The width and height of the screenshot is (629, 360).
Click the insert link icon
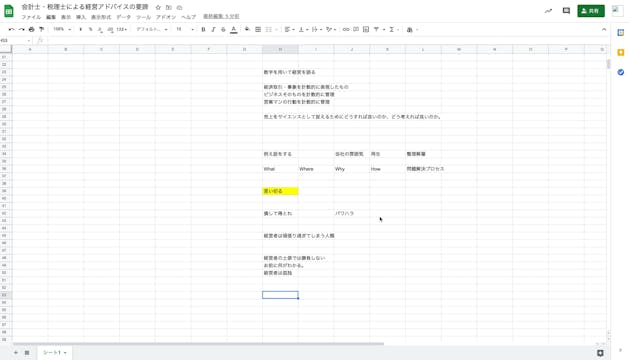[346, 29]
